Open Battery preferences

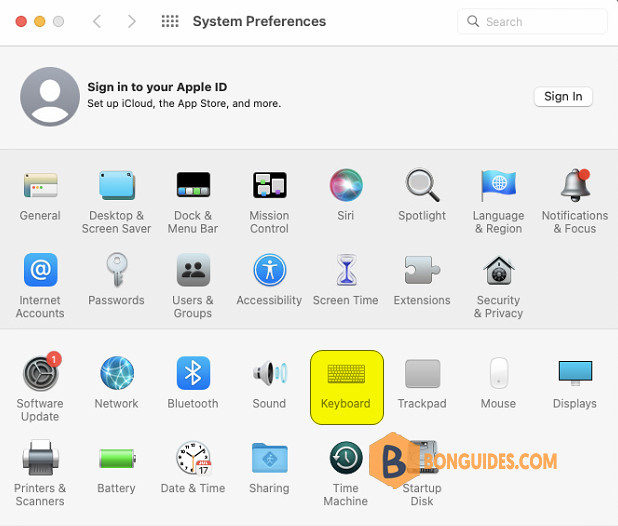click(117, 470)
